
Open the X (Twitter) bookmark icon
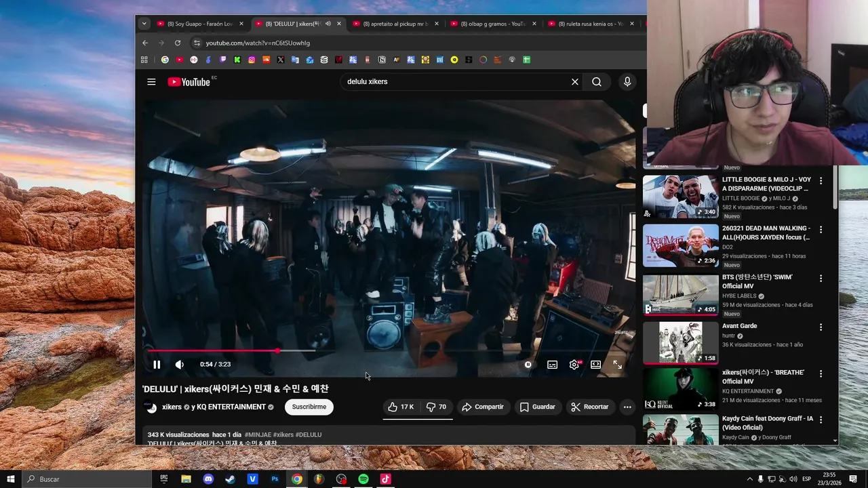click(x=281, y=60)
